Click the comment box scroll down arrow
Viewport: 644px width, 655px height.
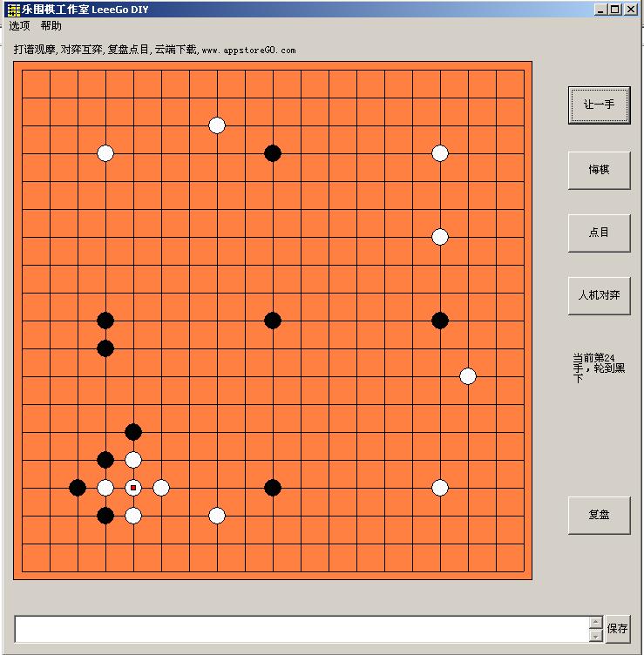coord(595,636)
